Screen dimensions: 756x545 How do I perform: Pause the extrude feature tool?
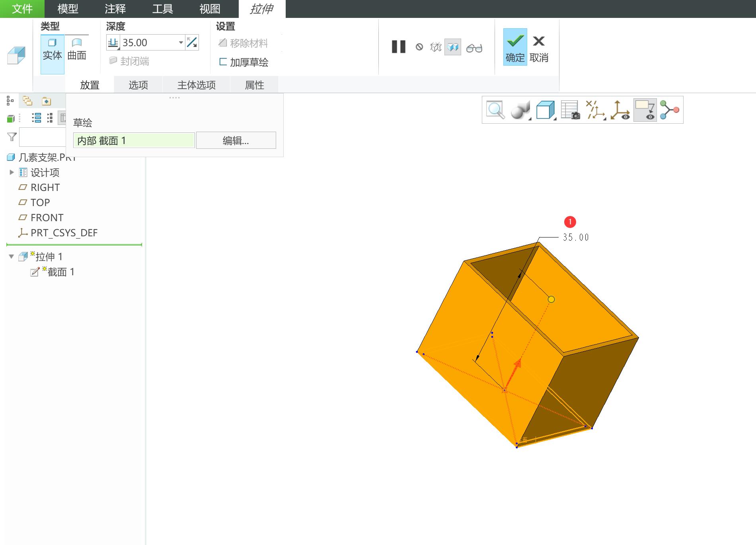tap(398, 47)
